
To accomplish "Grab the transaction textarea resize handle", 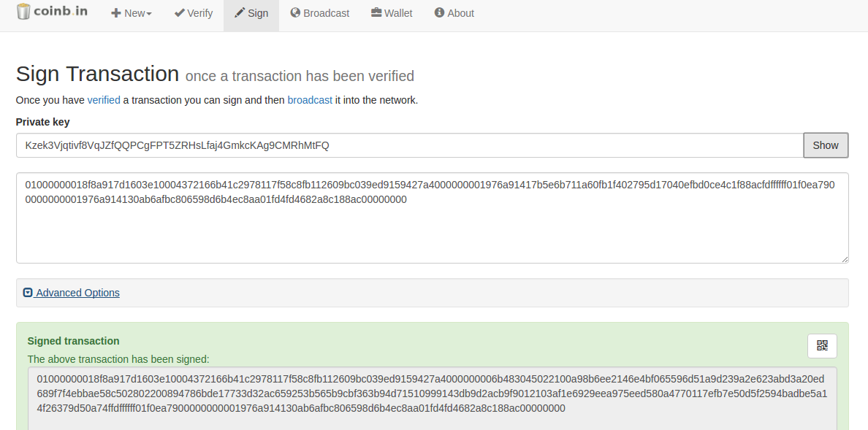I will (x=845, y=259).
